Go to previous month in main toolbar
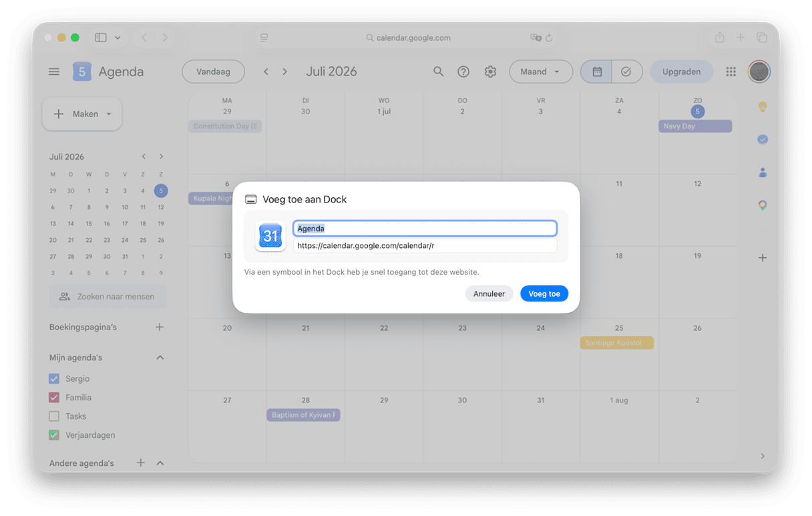 [x=266, y=72]
